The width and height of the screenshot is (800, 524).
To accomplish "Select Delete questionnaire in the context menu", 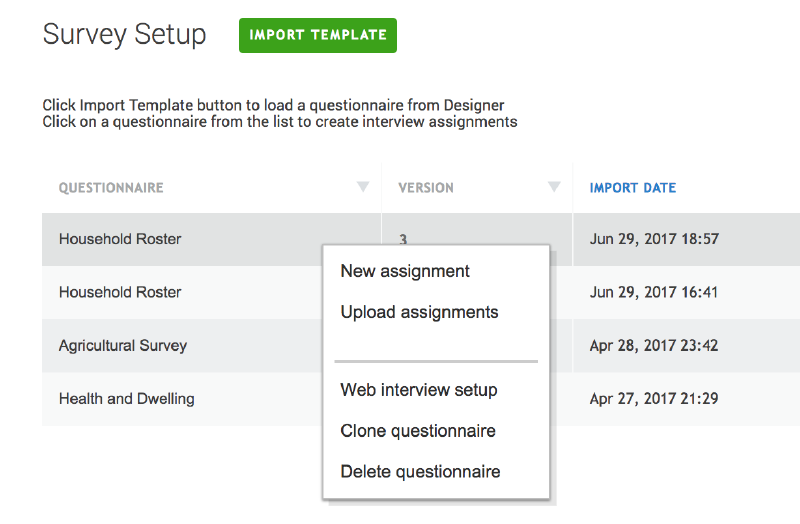I will point(420,472).
